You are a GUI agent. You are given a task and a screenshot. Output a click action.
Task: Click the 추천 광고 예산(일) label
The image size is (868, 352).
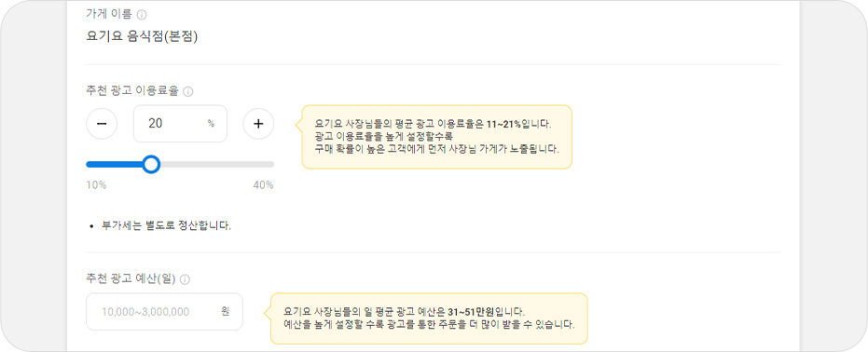point(131,279)
